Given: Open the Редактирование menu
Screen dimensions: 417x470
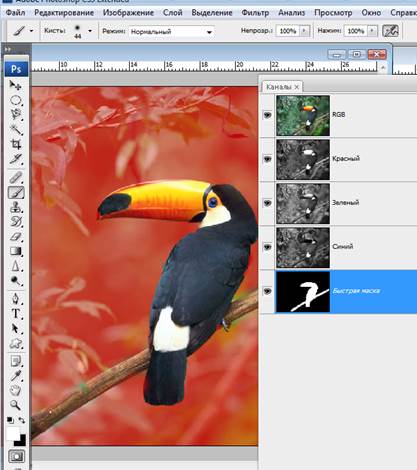Looking at the screenshot, I should coord(64,13).
